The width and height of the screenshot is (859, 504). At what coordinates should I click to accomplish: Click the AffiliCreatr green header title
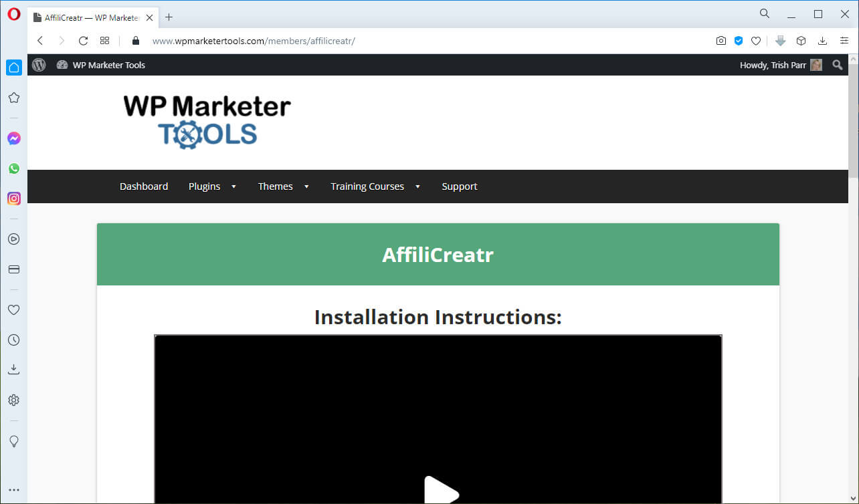click(438, 255)
